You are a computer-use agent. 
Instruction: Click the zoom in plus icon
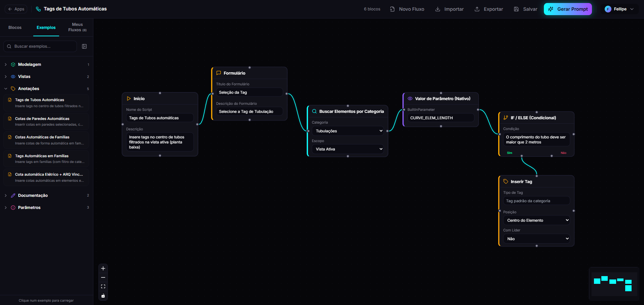pyautogui.click(x=103, y=268)
